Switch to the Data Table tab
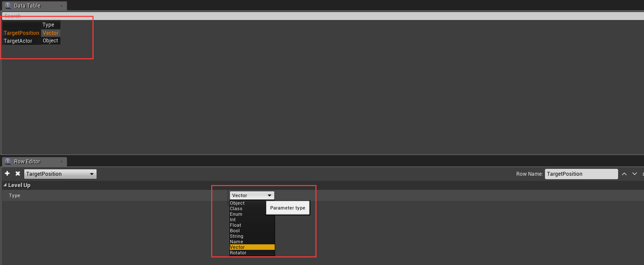The width and height of the screenshot is (644, 265). (x=27, y=6)
